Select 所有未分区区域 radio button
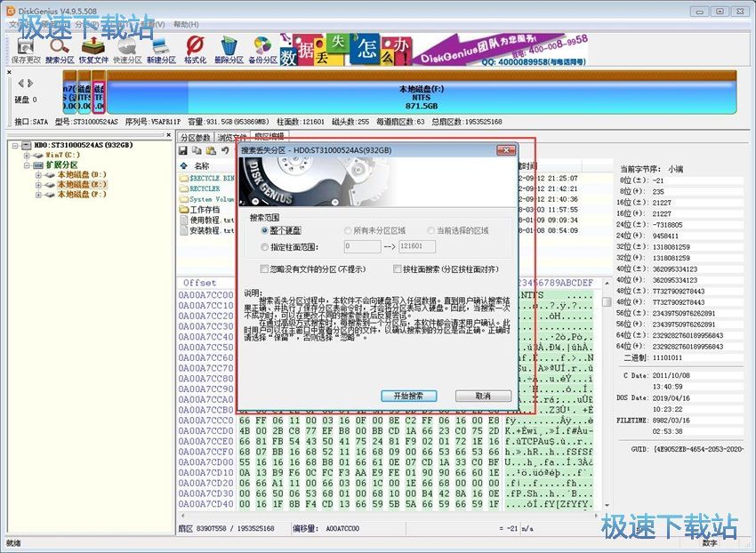The width and height of the screenshot is (756, 553). (x=348, y=231)
